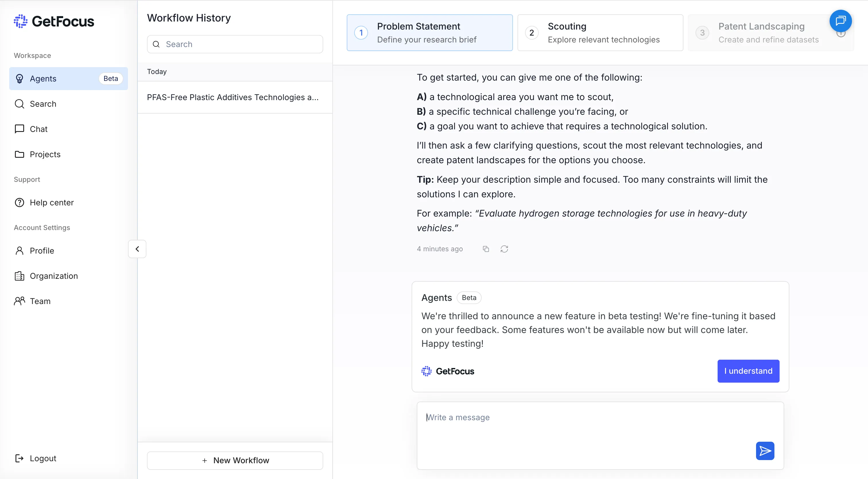Click the building Organization icon
Image resolution: width=868 pixels, height=479 pixels.
20,276
